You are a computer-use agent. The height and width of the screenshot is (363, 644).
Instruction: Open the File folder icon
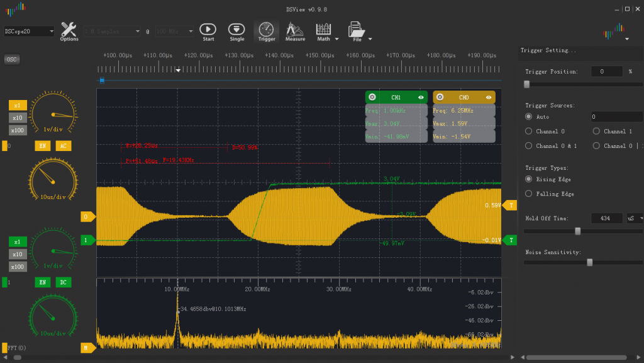(x=357, y=30)
